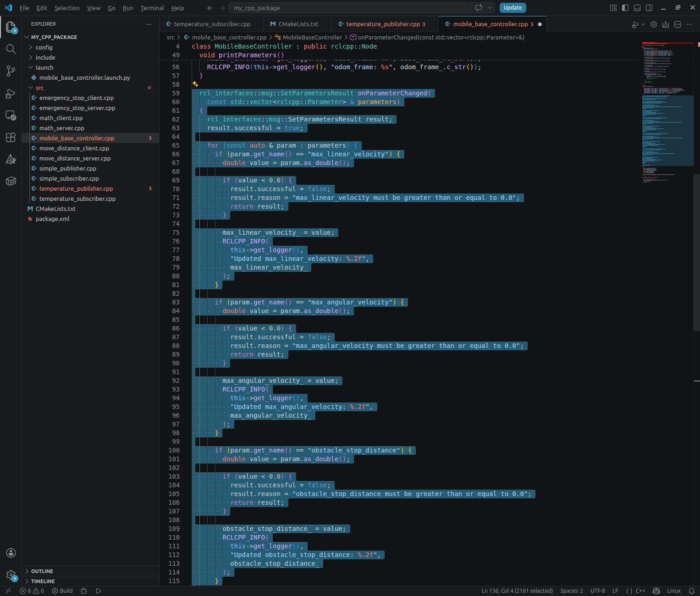This screenshot has height=596, width=700.
Task: Open the bottom cube-shaped activity bar view
Action: (x=11, y=181)
